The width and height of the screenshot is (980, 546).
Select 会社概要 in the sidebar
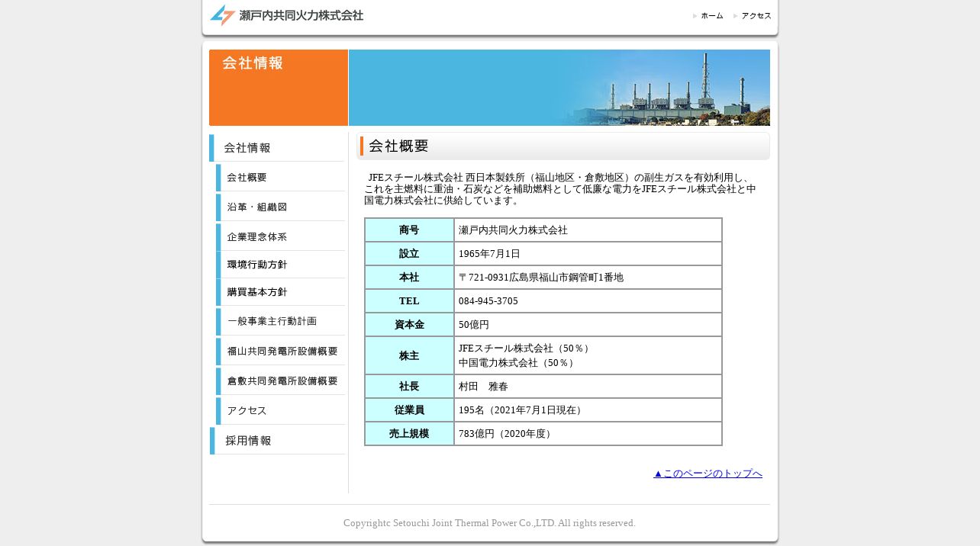(281, 178)
